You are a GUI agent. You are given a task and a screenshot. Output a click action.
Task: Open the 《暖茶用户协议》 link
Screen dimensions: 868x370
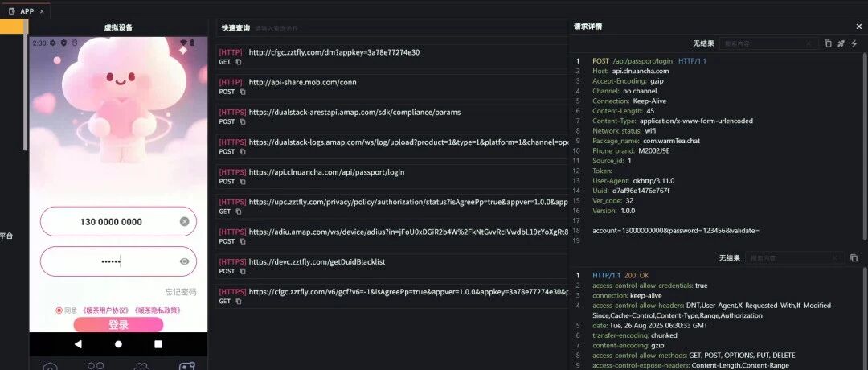click(x=107, y=310)
